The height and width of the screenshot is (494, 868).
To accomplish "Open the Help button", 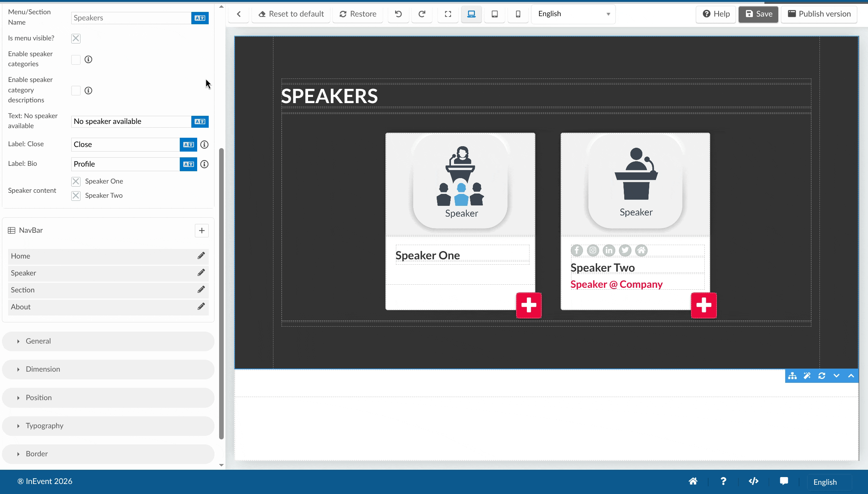I will (x=716, y=14).
